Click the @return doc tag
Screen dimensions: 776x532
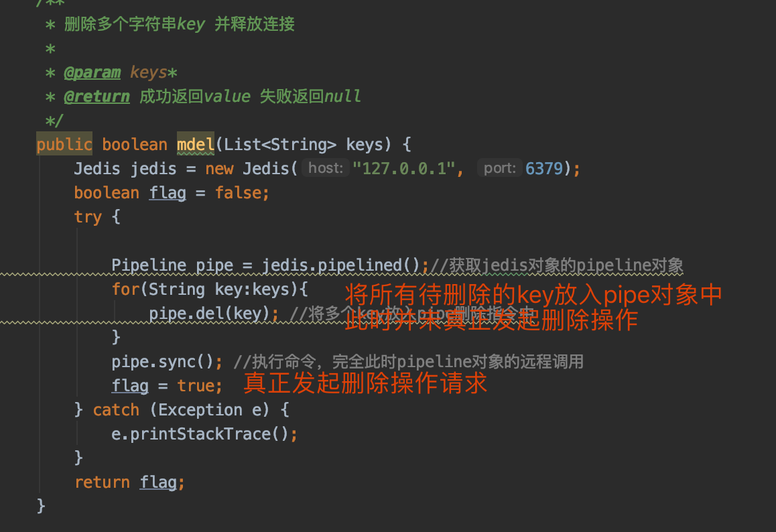[x=96, y=96]
